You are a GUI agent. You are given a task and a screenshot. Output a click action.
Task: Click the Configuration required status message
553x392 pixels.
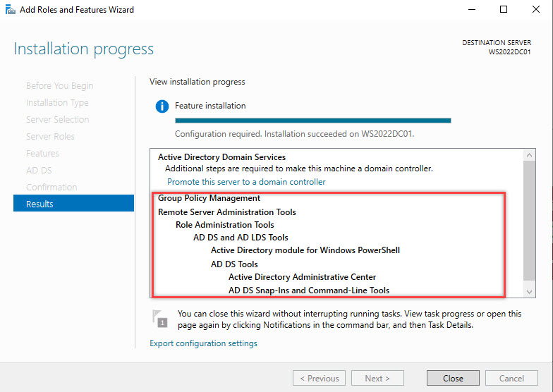[295, 134]
